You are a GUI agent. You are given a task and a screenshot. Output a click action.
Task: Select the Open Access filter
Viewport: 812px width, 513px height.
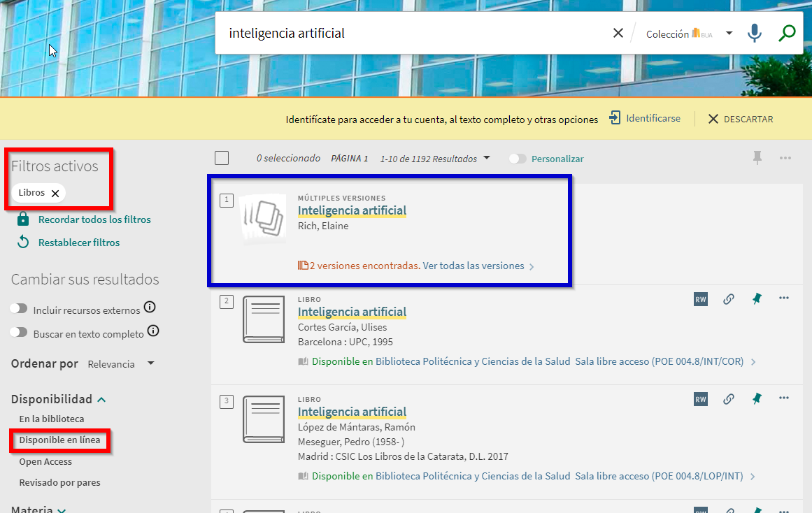click(45, 461)
